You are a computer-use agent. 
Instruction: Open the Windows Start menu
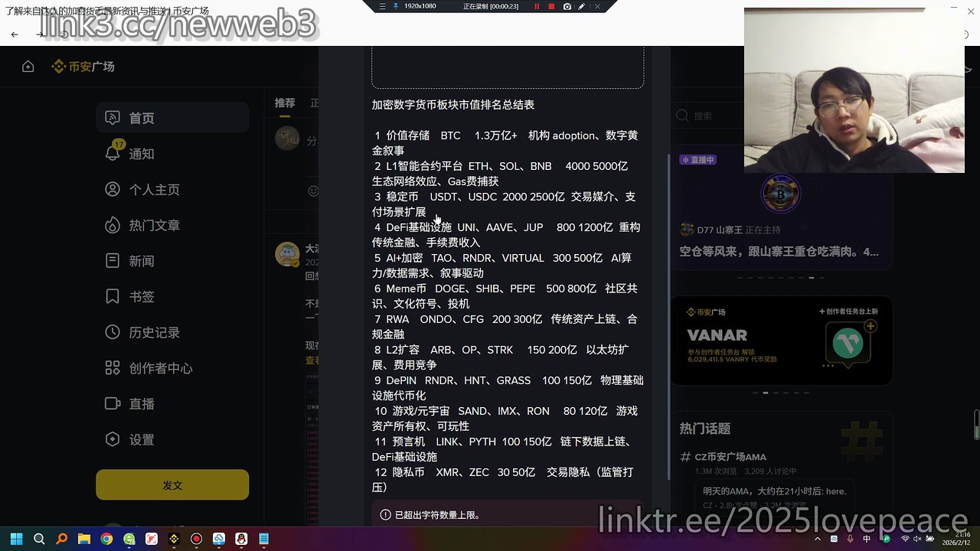click(x=17, y=539)
